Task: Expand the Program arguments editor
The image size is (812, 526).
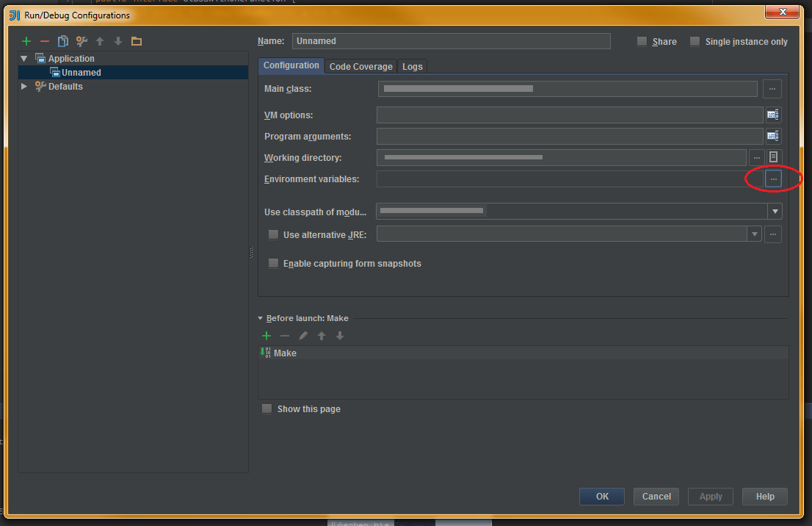Action: (x=772, y=136)
